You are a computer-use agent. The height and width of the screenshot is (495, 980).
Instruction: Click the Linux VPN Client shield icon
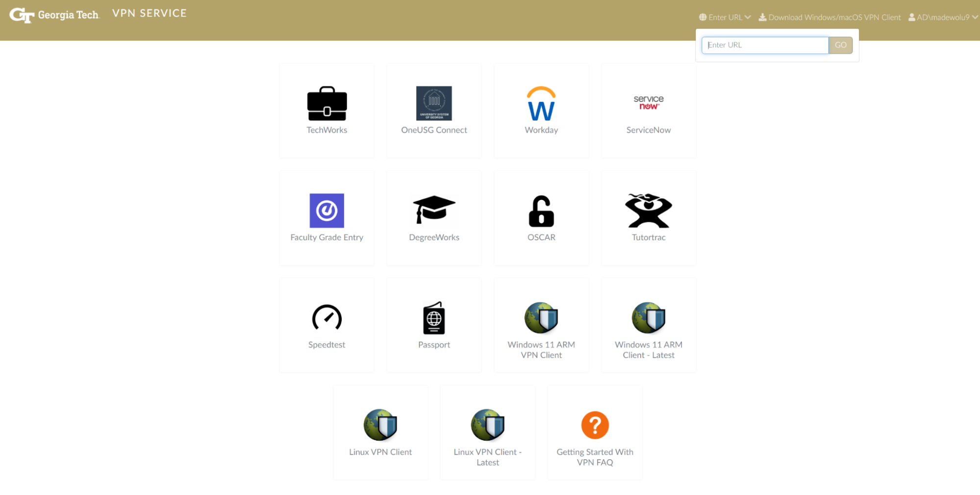click(x=380, y=425)
